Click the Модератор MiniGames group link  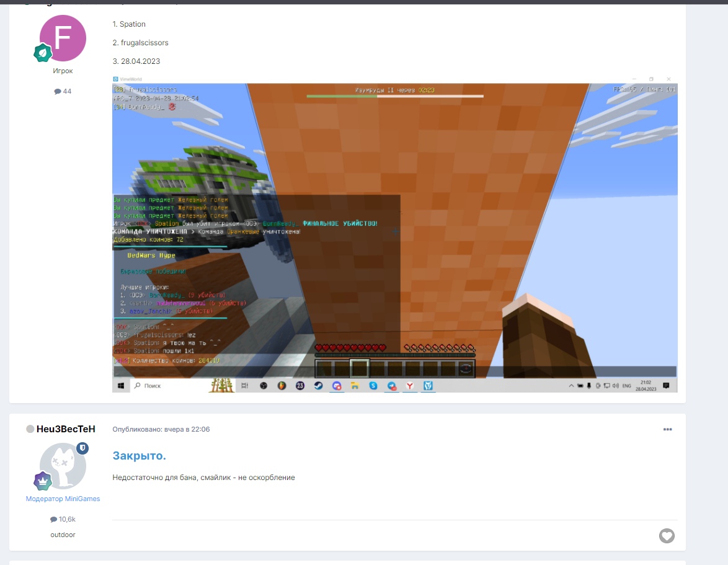[x=63, y=499]
